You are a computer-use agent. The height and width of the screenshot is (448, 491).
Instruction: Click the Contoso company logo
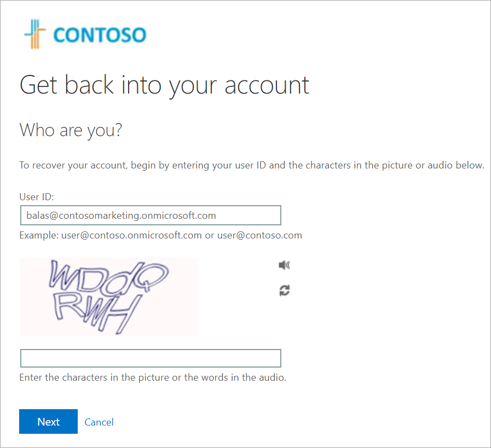pyautogui.click(x=85, y=33)
